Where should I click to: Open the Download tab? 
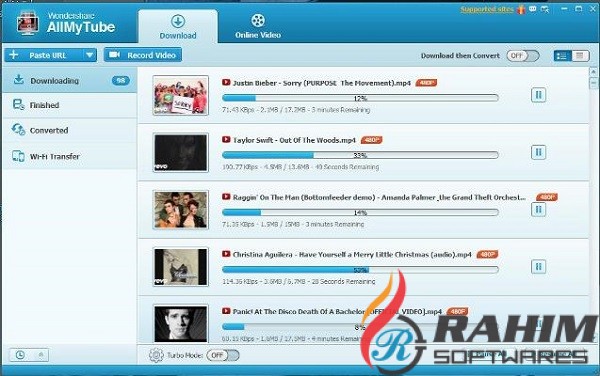coord(178,27)
